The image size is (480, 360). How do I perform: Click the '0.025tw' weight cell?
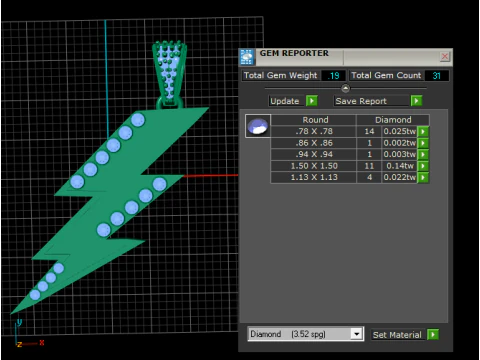(399, 131)
